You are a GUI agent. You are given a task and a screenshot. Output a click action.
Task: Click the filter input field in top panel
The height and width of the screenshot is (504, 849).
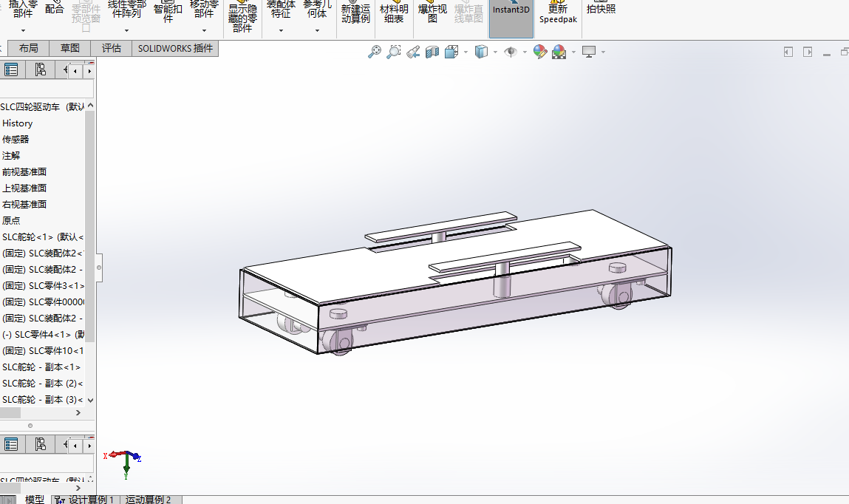[47, 89]
